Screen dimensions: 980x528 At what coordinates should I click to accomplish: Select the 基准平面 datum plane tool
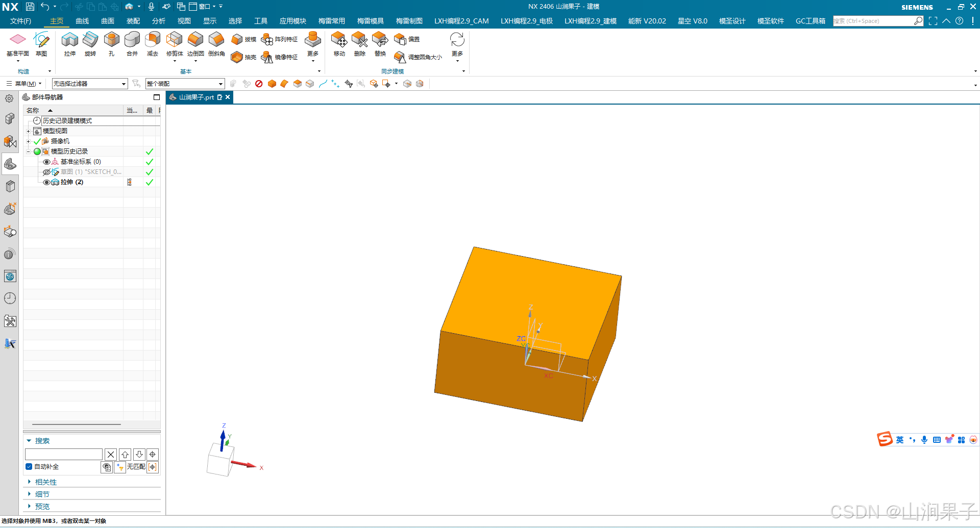pos(17,43)
